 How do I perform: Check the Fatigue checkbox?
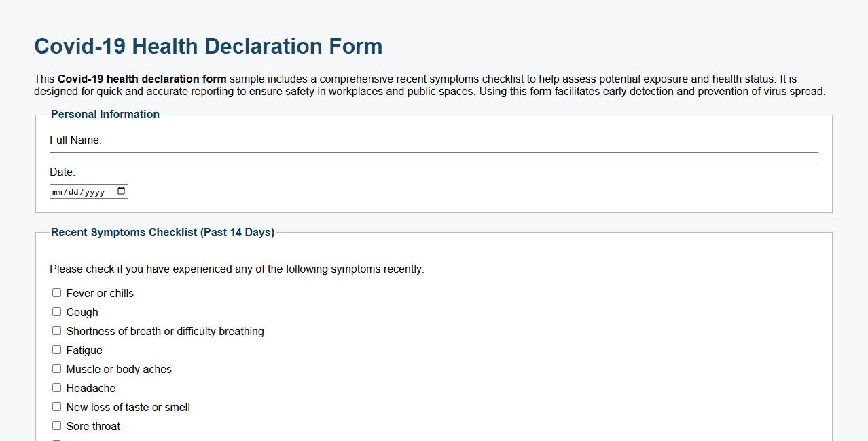tap(56, 349)
